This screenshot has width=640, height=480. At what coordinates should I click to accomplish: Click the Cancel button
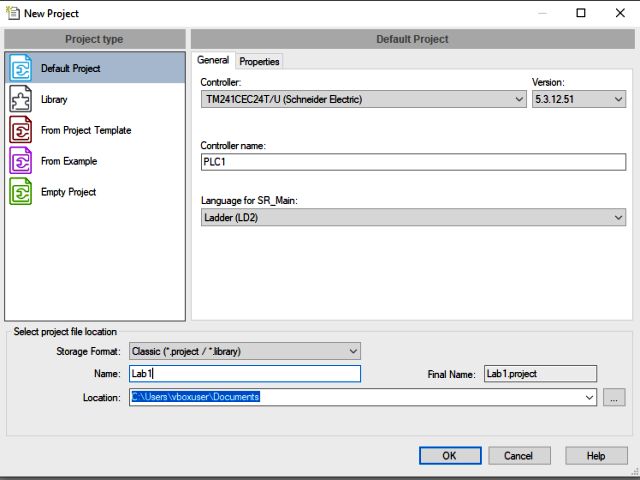[x=518, y=455]
